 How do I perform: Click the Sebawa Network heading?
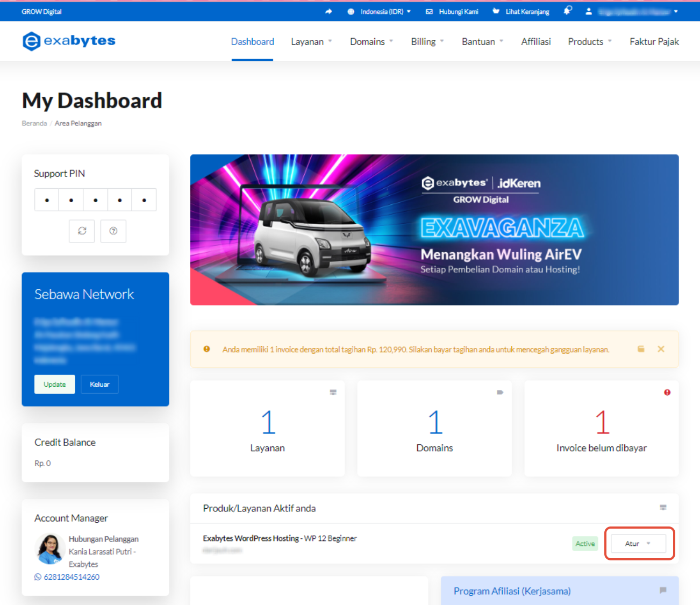(x=84, y=294)
